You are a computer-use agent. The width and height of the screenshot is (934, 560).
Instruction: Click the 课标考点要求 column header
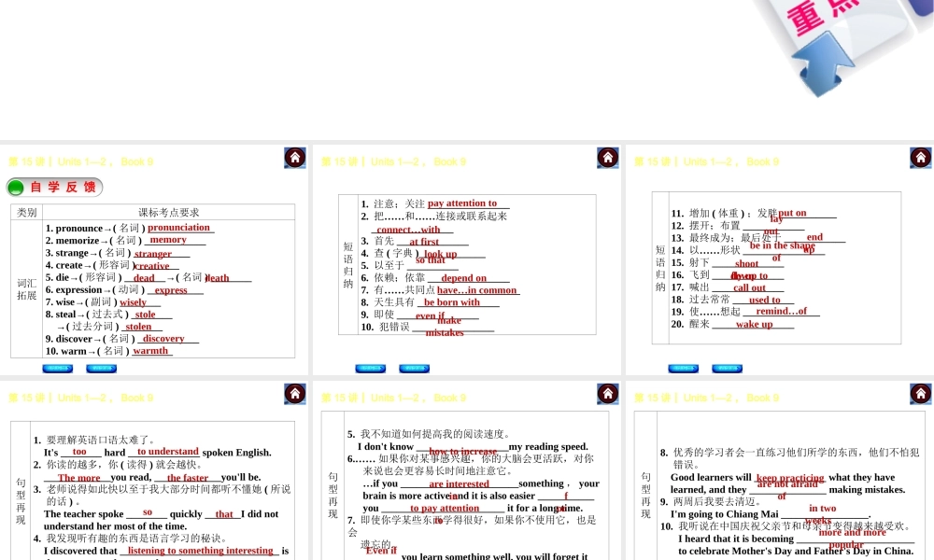pyautogui.click(x=169, y=212)
